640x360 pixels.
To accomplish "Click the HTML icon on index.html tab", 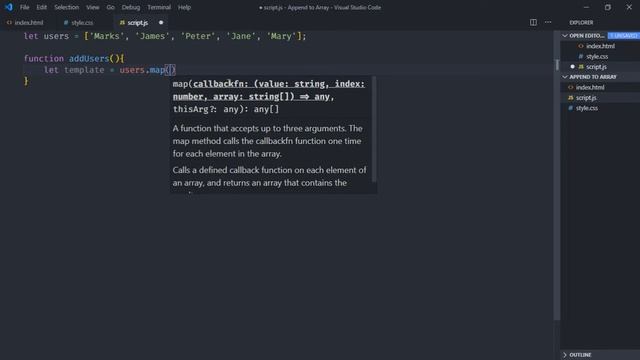I will point(9,23).
